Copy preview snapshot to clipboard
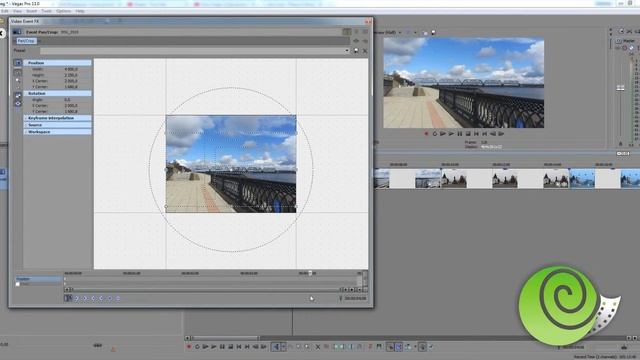 coord(425,33)
